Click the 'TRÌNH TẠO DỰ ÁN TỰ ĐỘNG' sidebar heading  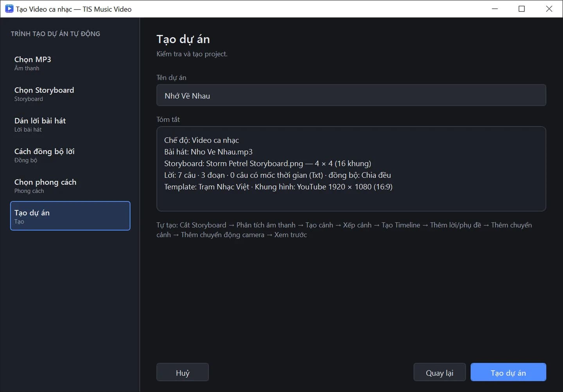(x=56, y=34)
